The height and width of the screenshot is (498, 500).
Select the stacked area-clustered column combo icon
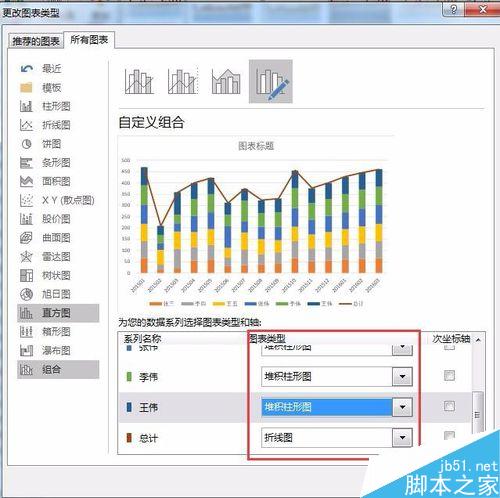point(226,81)
